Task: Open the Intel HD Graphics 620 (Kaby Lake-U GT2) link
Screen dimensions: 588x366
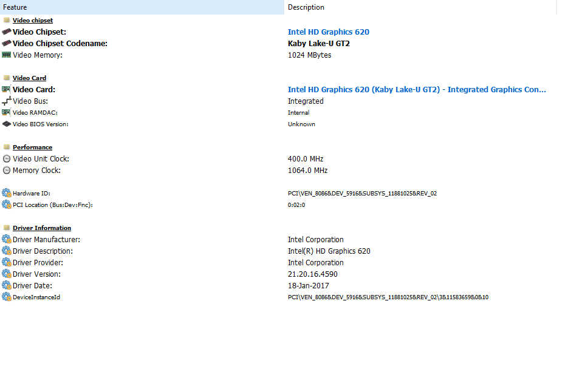Action: pos(417,90)
